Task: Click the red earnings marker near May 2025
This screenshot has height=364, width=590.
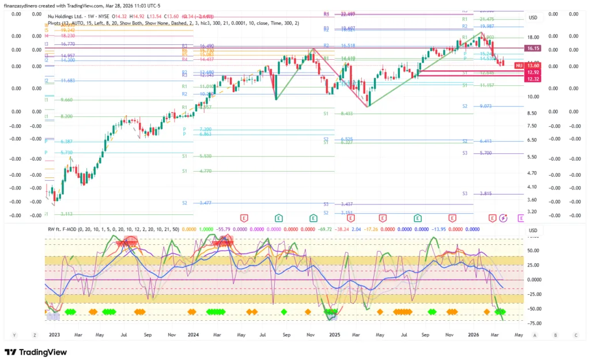Action: click(x=383, y=218)
